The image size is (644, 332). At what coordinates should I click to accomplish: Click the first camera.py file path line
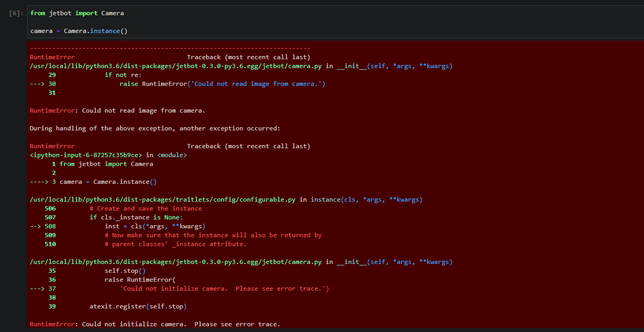pyautogui.click(x=241, y=66)
